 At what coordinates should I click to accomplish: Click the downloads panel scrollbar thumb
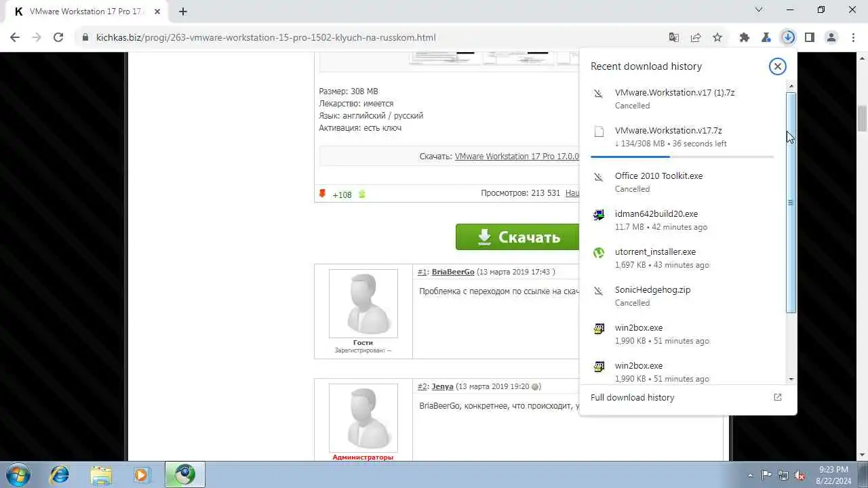pos(791,202)
